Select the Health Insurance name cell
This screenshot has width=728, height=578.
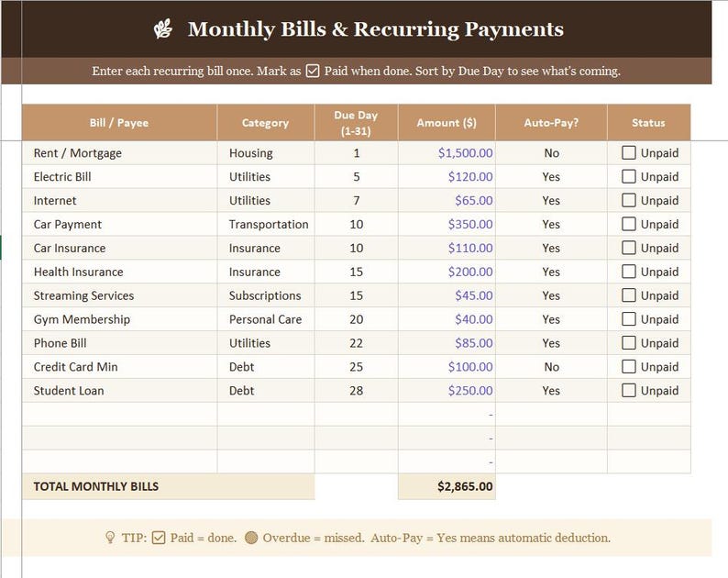[119, 272]
